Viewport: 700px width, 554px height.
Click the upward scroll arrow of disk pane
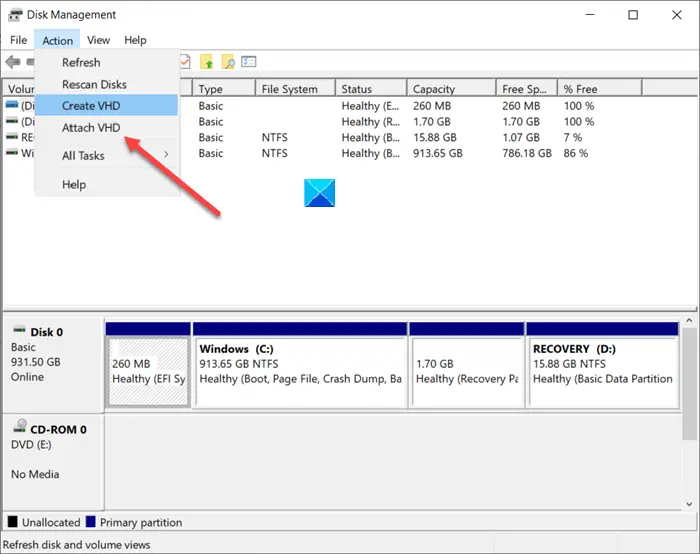[x=689, y=321]
